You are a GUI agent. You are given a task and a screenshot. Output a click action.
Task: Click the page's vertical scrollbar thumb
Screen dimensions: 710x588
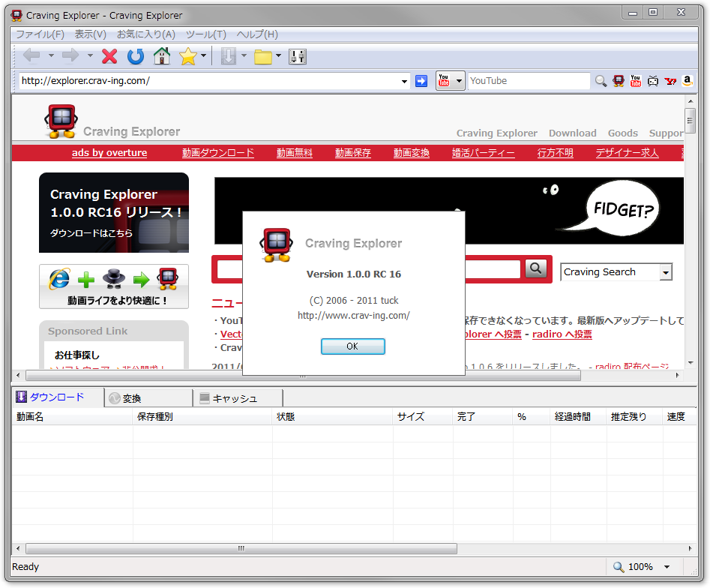[690, 121]
